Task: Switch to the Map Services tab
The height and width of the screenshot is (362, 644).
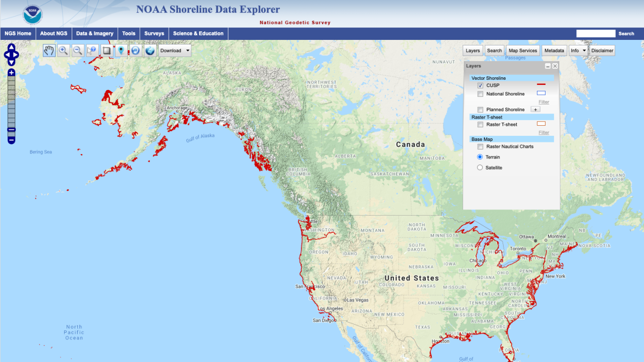Action: click(523, 50)
